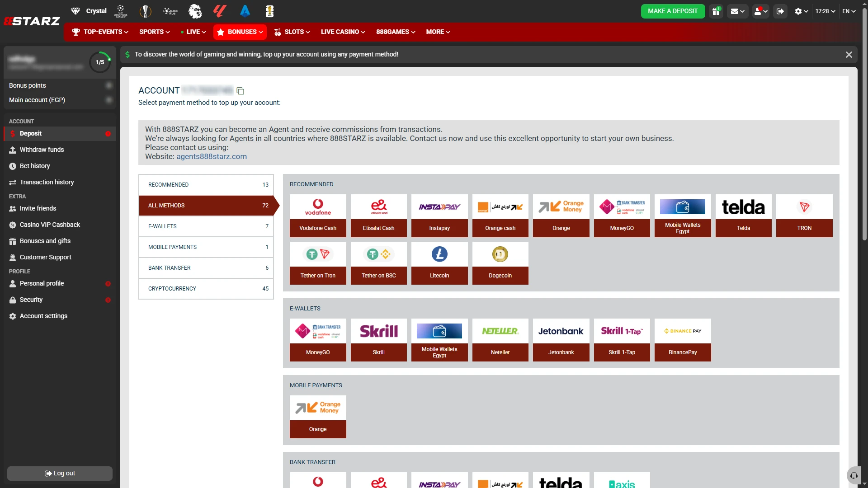Select the Telda tile in Recommended

[744, 216]
